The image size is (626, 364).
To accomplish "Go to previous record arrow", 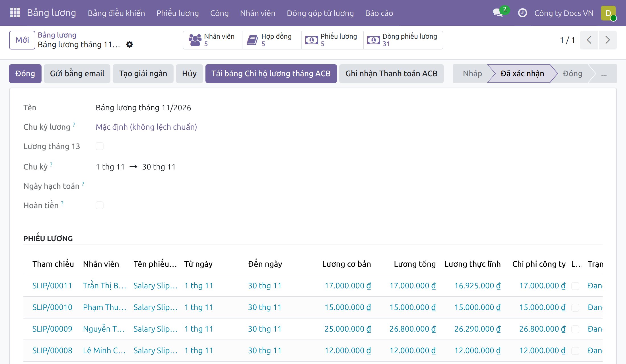I will click(x=589, y=40).
